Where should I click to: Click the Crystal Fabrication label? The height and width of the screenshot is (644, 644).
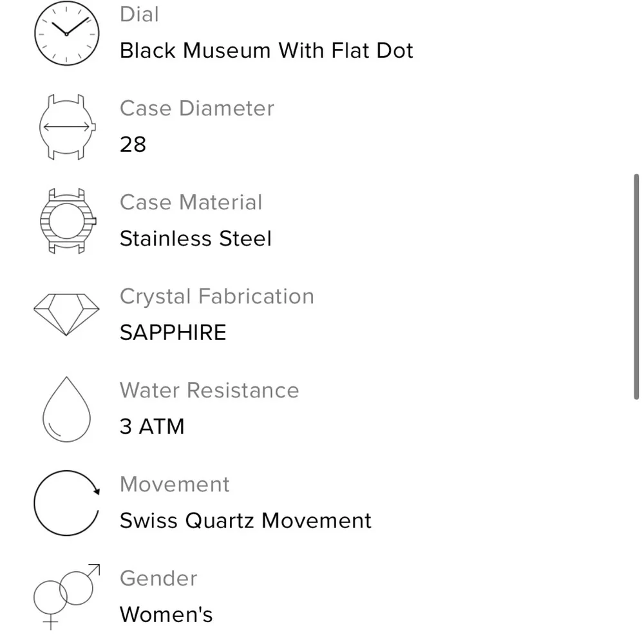point(217,296)
